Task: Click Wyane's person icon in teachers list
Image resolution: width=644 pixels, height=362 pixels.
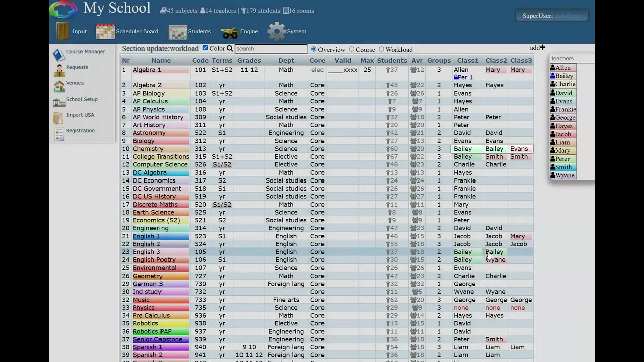Action: click(553, 175)
